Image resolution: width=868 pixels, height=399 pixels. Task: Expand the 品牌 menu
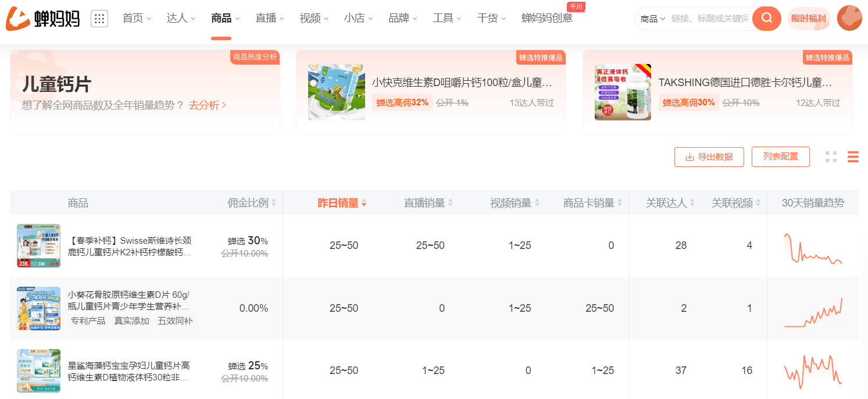coord(403,18)
